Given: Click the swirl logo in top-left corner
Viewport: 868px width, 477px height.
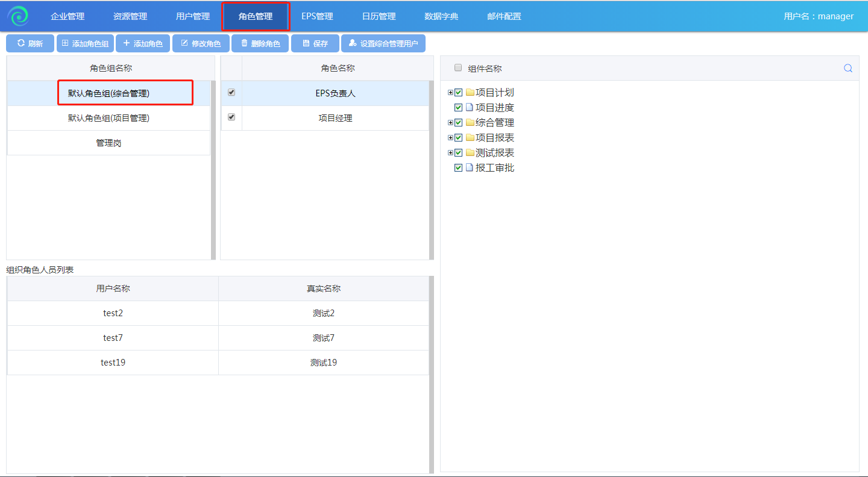Looking at the screenshot, I should tap(18, 16).
